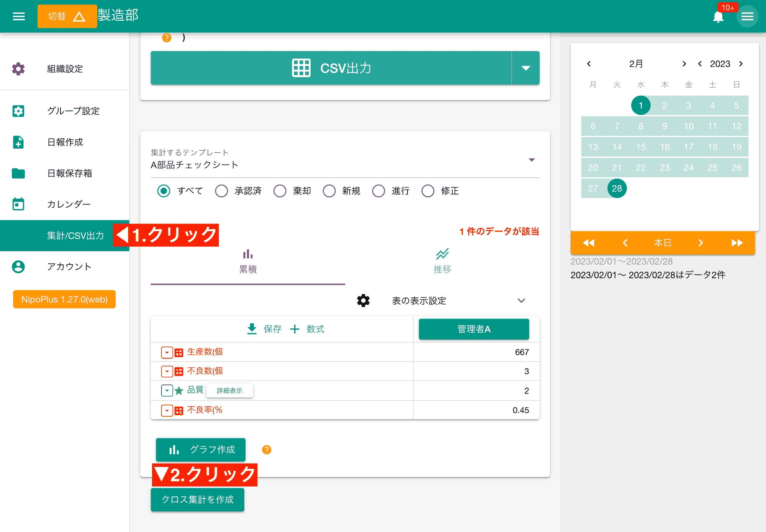Open the 日報保存箱 folder icon
Image resolution: width=766 pixels, height=532 pixels.
pyautogui.click(x=18, y=173)
